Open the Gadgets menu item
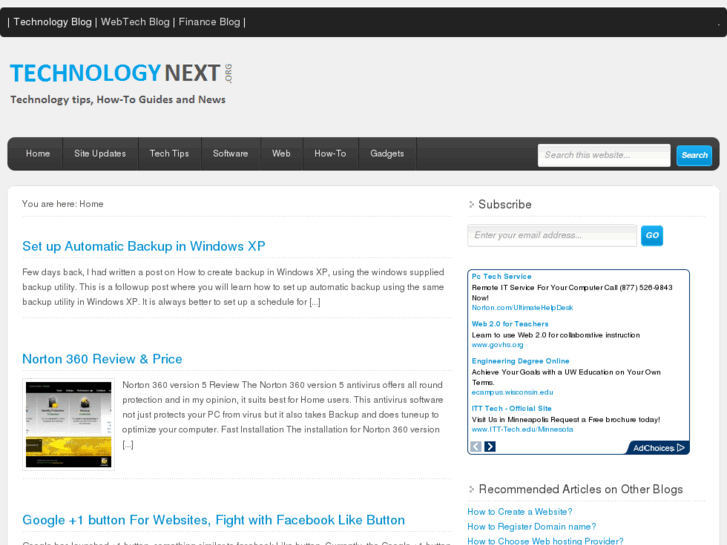The height and width of the screenshot is (545, 727). click(387, 154)
